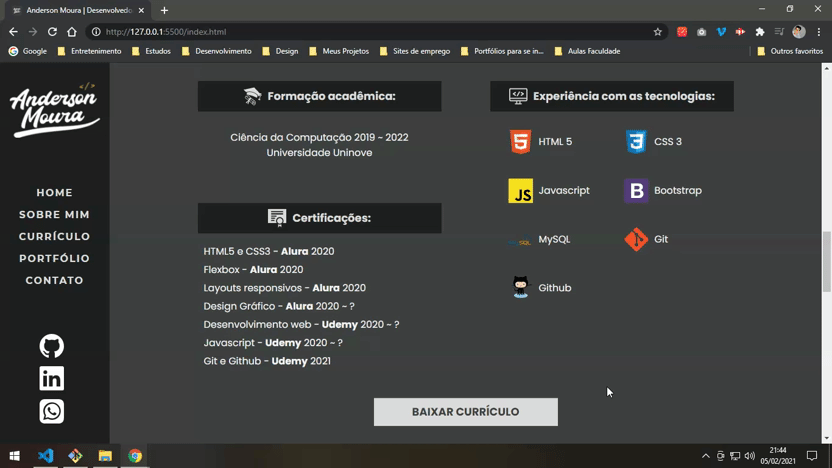Screen dimensions: 832x468
Task: Open the Chrome profile avatar
Action: click(799, 32)
